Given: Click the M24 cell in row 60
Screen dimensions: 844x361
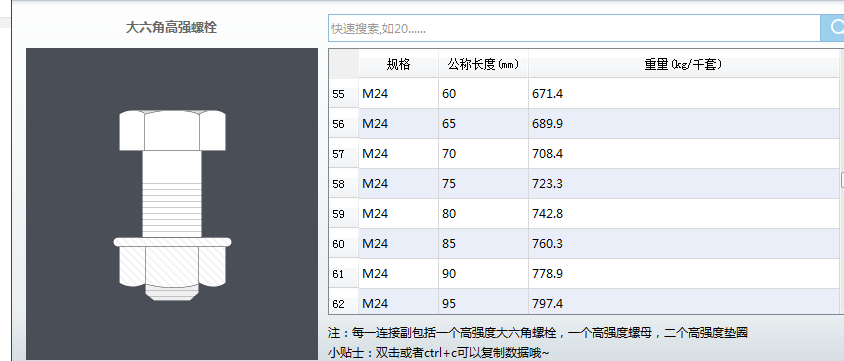Looking at the screenshot, I should (398, 244).
